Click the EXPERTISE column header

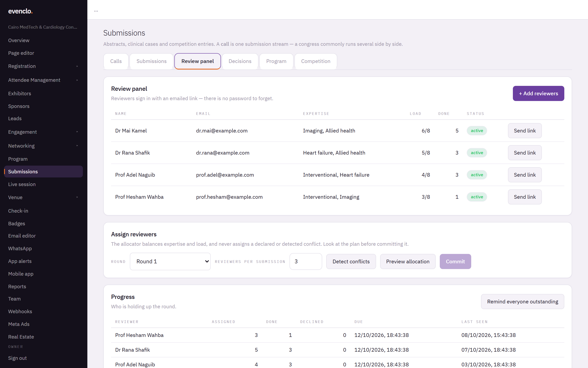(316, 114)
